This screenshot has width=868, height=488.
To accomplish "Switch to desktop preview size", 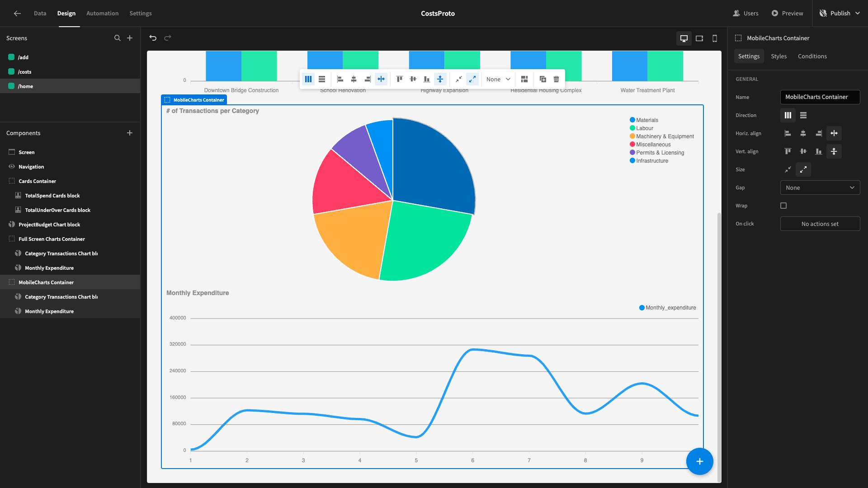I will point(684,38).
